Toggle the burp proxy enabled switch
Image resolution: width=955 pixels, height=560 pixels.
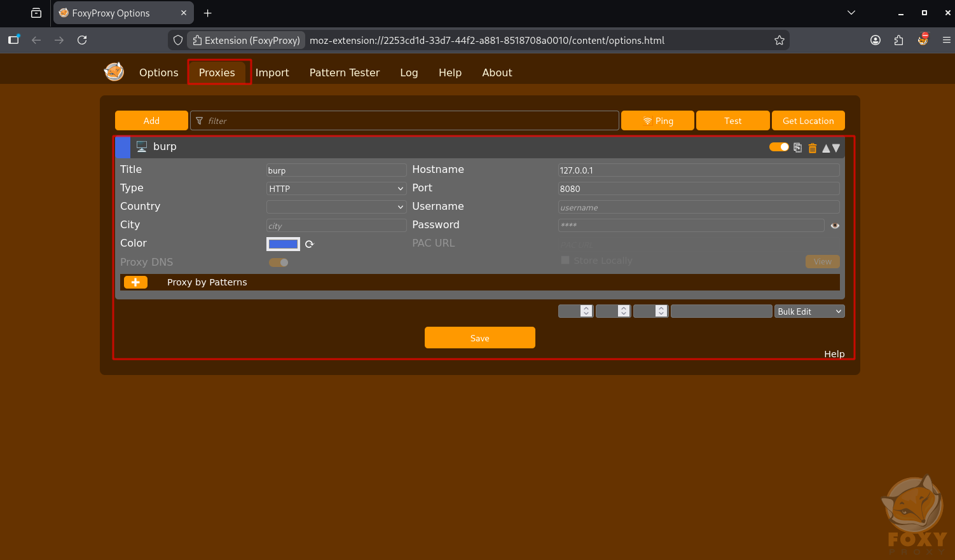point(779,147)
